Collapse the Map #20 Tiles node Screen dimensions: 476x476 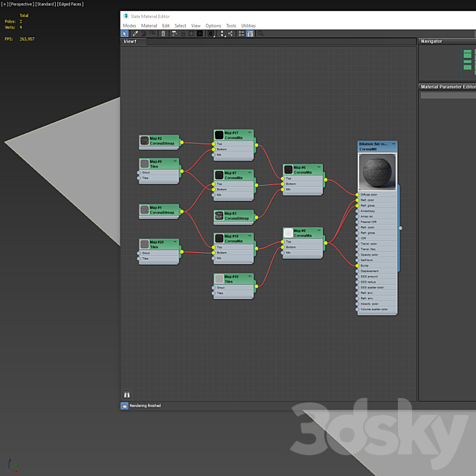tap(175, 242)
